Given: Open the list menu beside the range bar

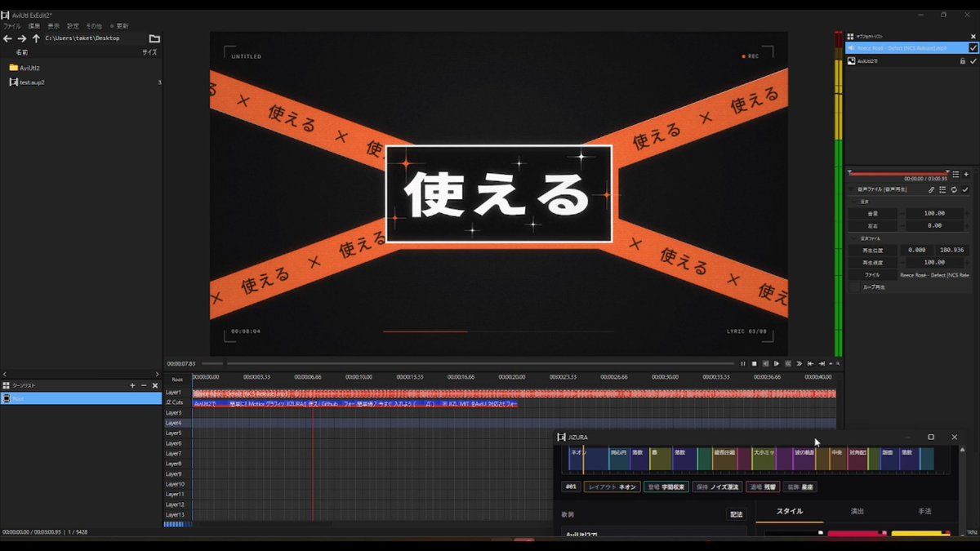Looking at the screenshot, I should point(956,174).
